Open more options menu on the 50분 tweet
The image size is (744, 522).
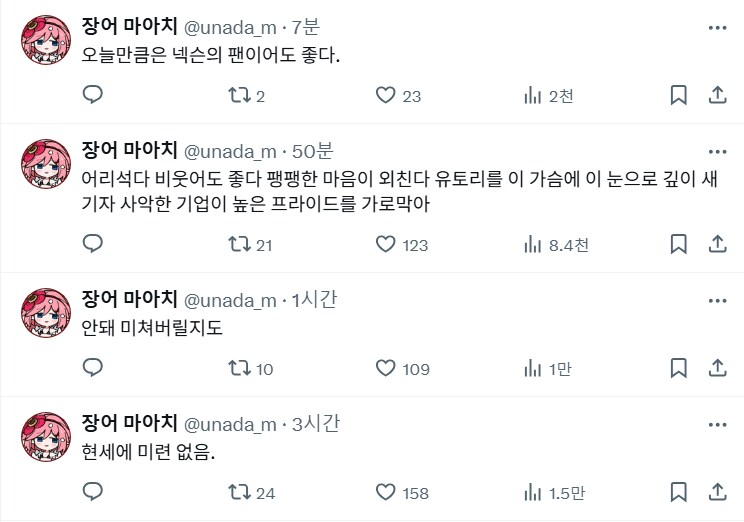tap(716, 151)
